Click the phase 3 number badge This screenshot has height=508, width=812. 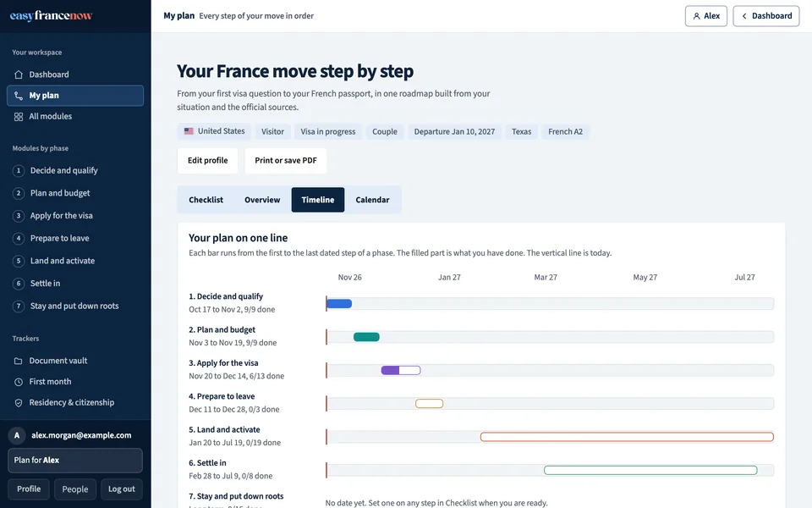coord(19,216)
